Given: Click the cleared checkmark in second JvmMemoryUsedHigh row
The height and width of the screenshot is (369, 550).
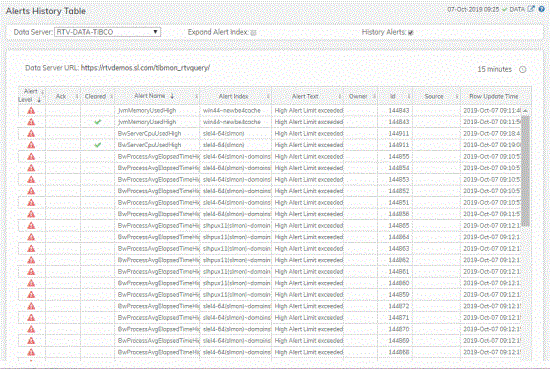Looking at the screenshot, I should 98,122.
